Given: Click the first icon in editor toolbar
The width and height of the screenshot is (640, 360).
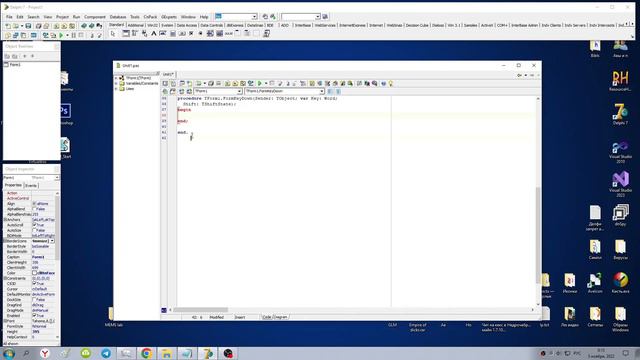Looking at the screenshot, I should coord(165,83).
